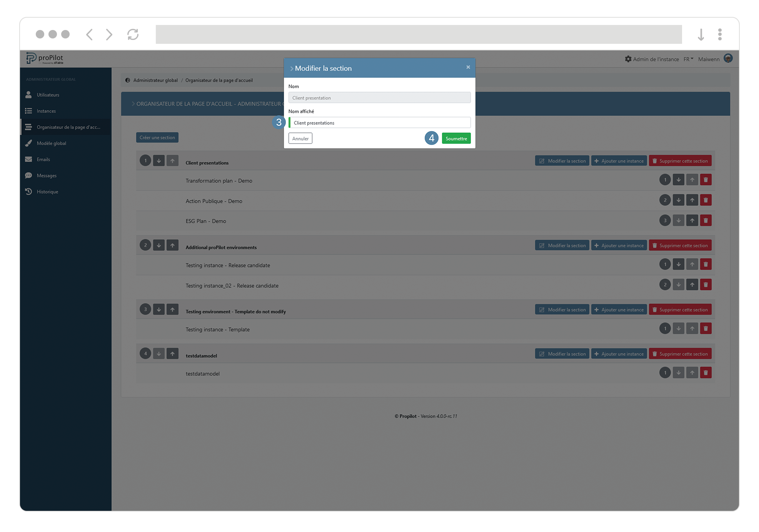Open browser options three-dot menu
Screen dimensions: 759x532
tap(720, 34)
